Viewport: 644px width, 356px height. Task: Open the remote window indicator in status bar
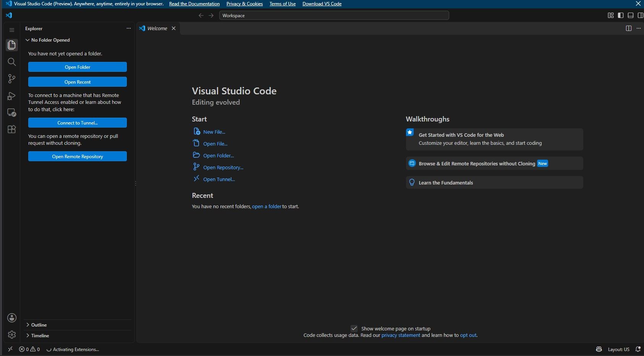[x=10, y=349]
